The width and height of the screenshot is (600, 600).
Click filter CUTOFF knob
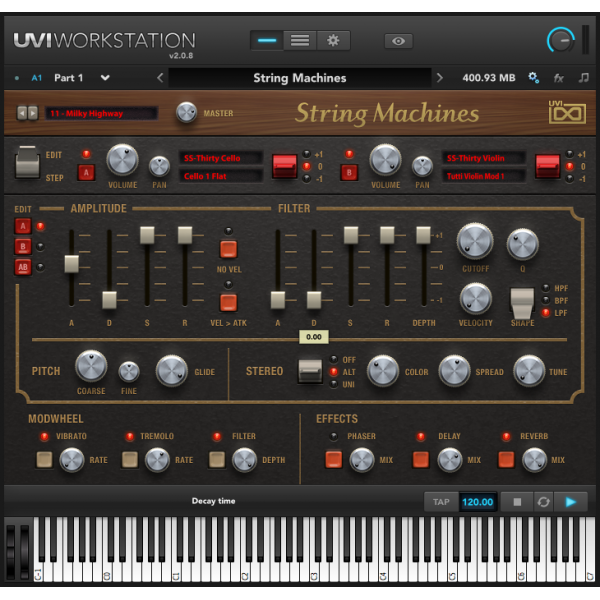point(475,241)
